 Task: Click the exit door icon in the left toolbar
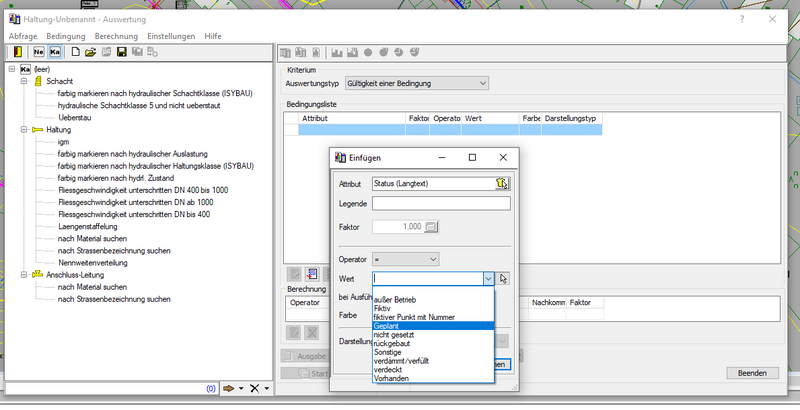point(17,52)
